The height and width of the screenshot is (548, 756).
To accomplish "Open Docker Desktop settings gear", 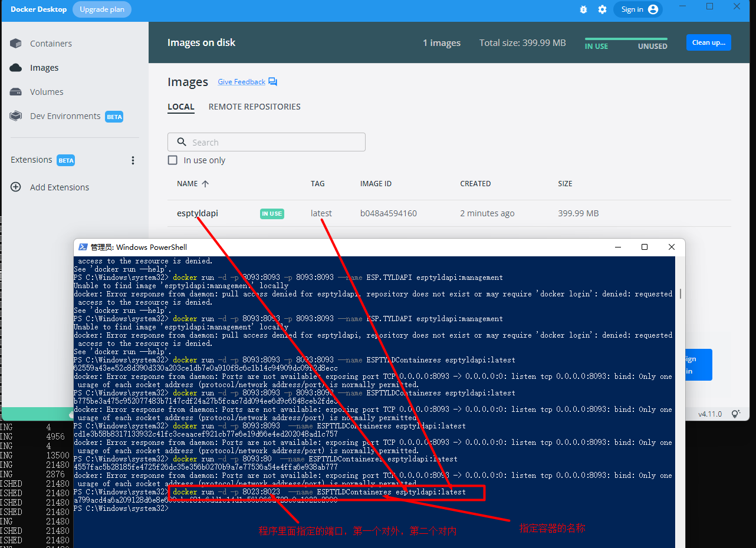I will (602, 9).
